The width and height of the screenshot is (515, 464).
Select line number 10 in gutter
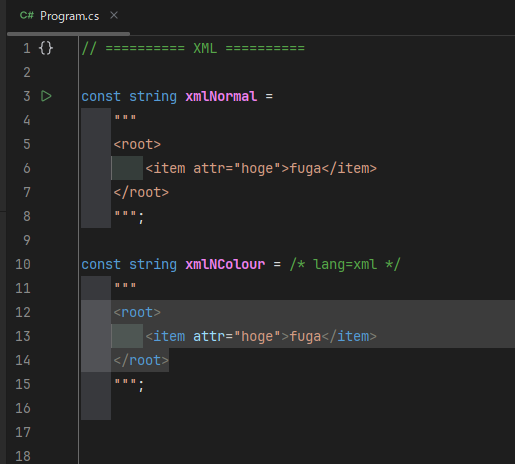click(x=23, y=264)
